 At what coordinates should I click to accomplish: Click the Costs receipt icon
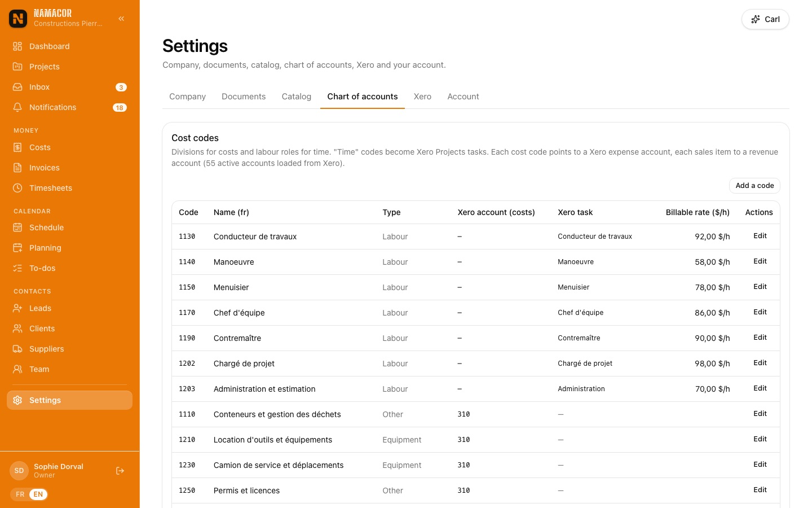17,147
